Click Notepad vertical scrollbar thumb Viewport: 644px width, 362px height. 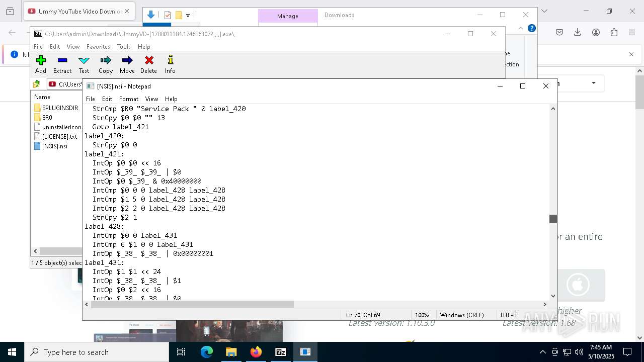[553, 219]
